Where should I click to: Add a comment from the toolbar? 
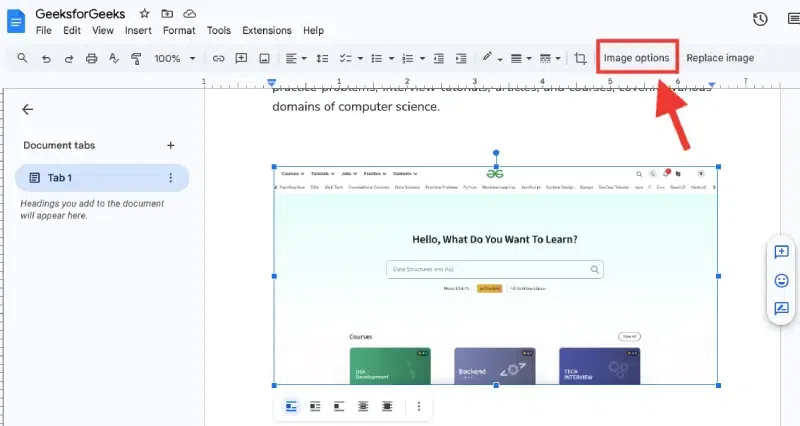pos(241,58)
